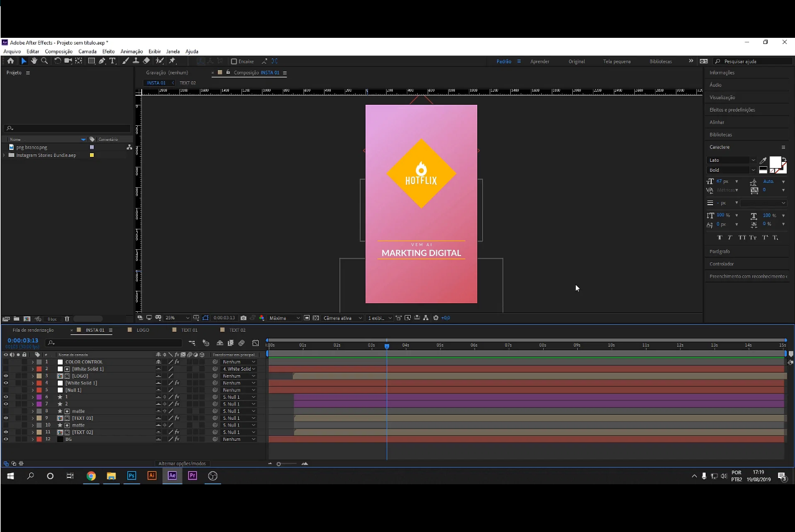
Task: Toggle the Encaixe snapping checkbox
Action: 234,61
